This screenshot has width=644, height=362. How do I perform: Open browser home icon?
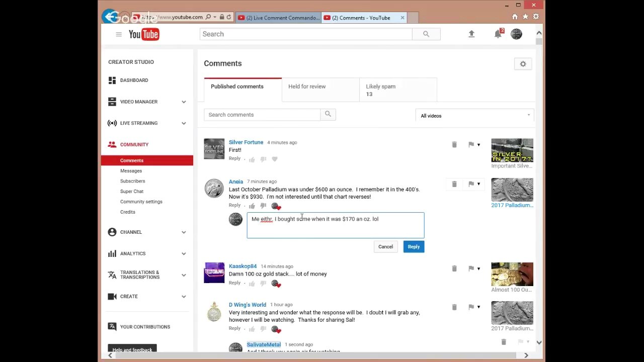click(x=515, y=17)
